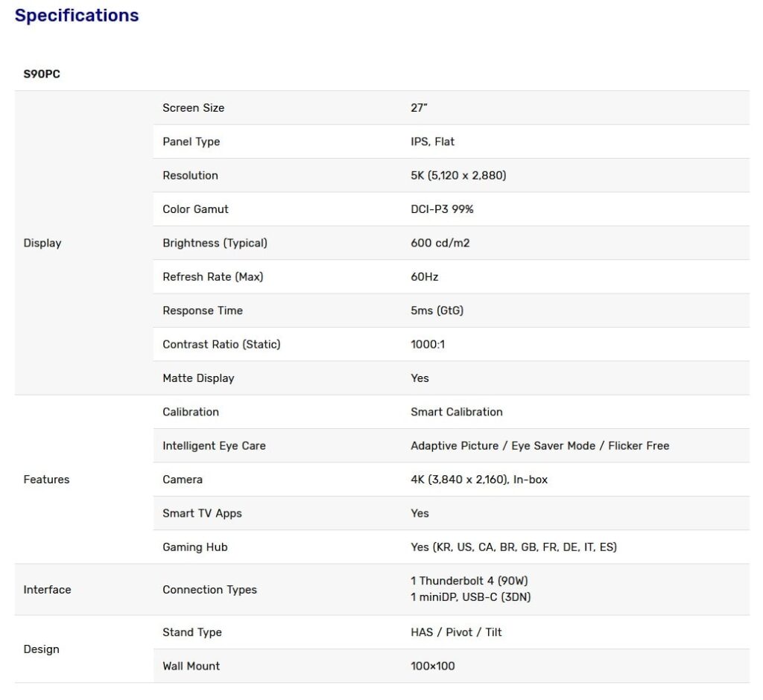Select the HAS / Pivot / Tilt value

[456, 632]
